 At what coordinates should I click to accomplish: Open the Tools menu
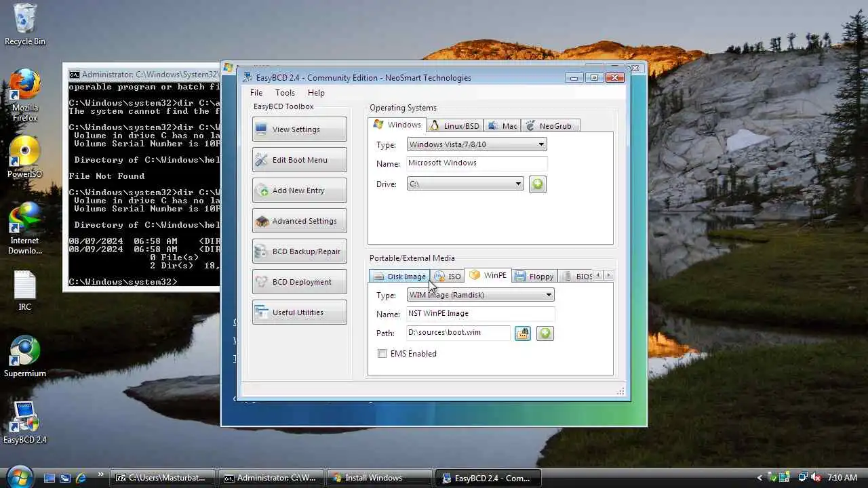tap(285, 93)
